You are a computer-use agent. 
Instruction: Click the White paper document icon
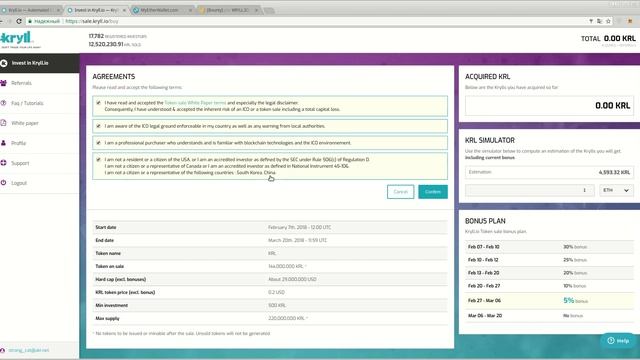pyautogui.click(x=4, y=123)
